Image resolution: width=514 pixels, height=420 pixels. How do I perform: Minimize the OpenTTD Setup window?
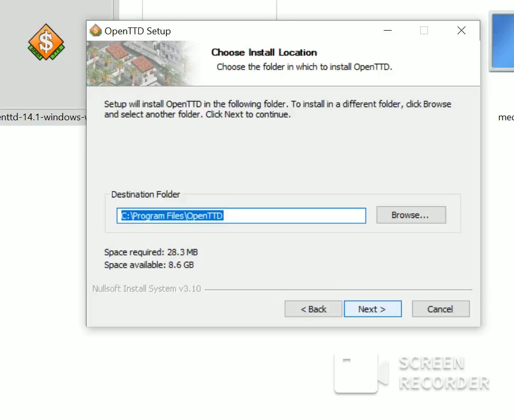pos(388,31)
